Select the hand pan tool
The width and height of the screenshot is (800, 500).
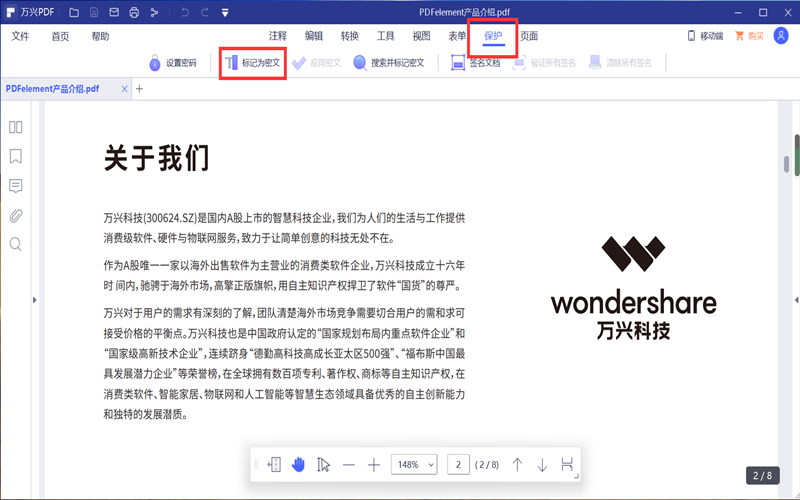298,464
